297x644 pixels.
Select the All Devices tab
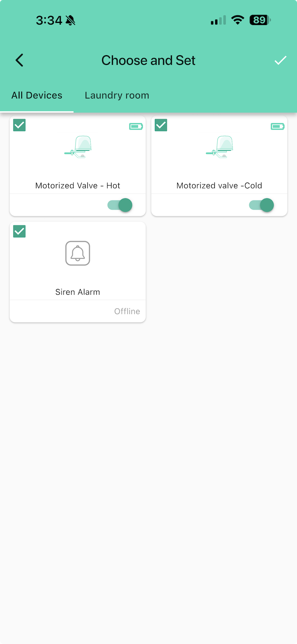(37, 96)
